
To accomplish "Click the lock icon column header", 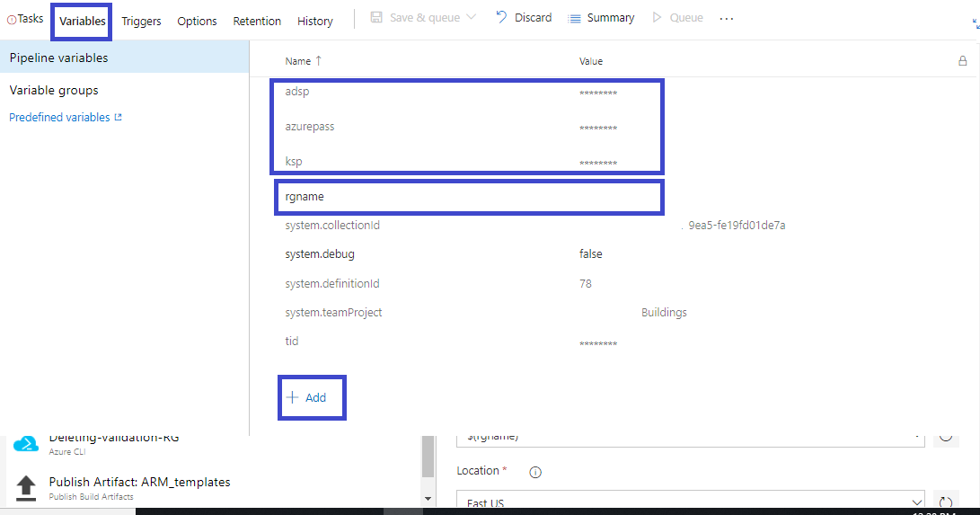I will 963,60.
